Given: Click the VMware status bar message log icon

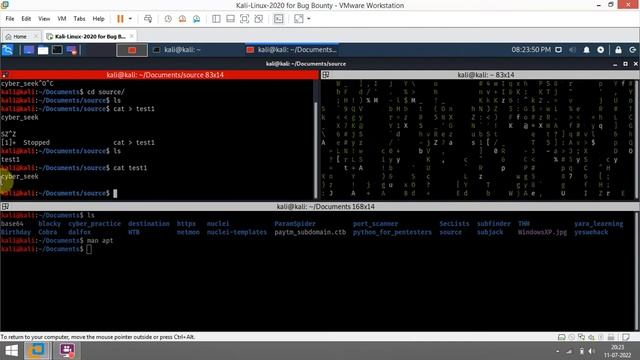Looking at the screenshot, I should (x=625, y=337).
